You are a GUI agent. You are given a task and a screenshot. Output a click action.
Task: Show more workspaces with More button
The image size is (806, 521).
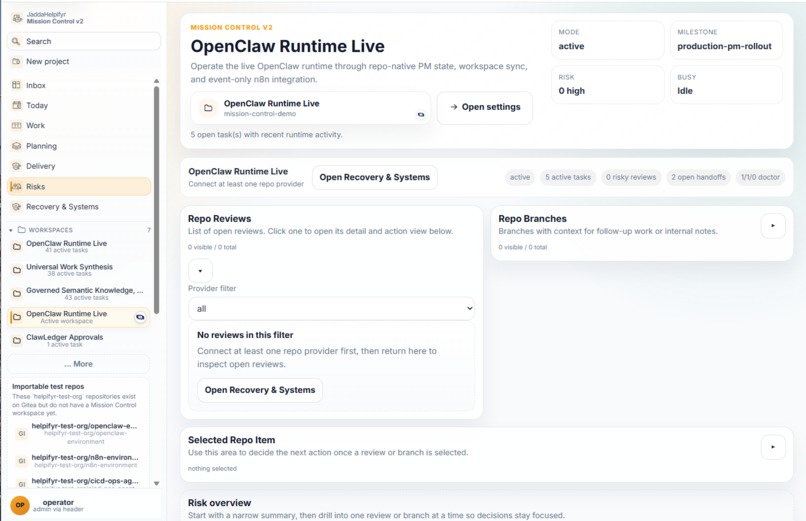79,364
